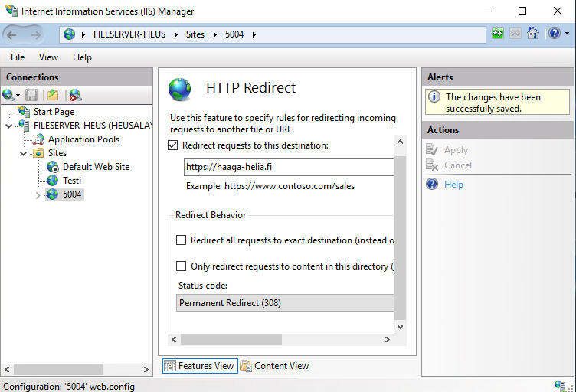Viewport: 576px width, 392px height.
Task: Click Create New Connection icon in Connections
Action: 8,95
